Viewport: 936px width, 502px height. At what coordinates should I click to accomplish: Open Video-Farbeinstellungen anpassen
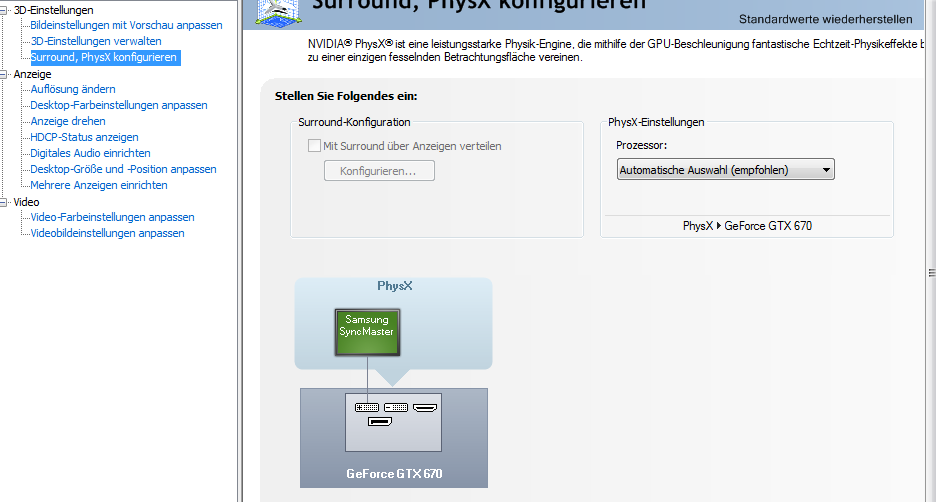tap(112, 217)
